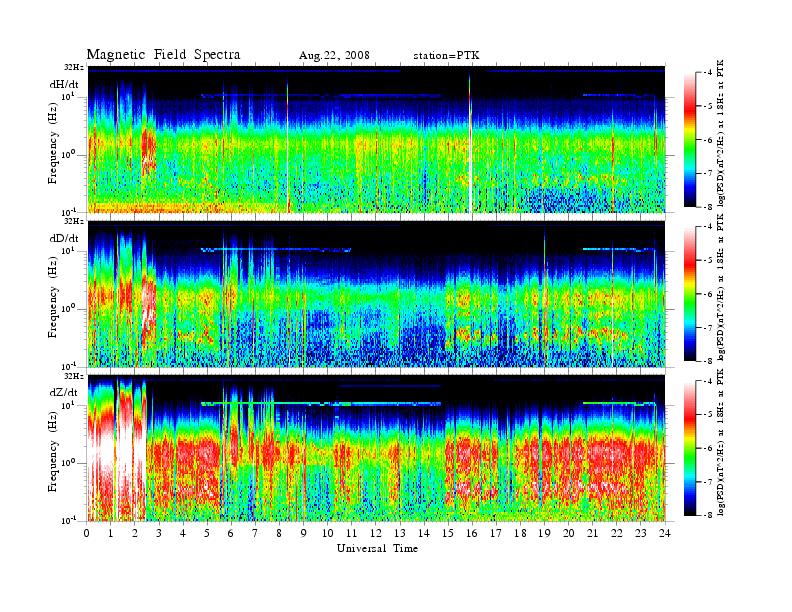Click the color scale bar beside dZ/dt
Image resolution: width=792 pixels, height=612 pixels.
(x=689, y=448)
